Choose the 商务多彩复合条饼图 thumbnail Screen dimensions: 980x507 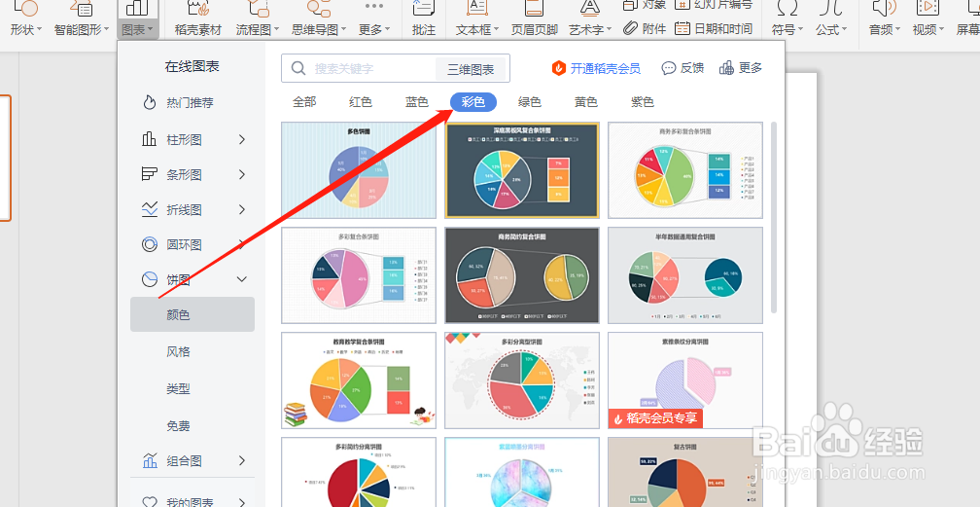pyautogui.click(x=685, y=170)
